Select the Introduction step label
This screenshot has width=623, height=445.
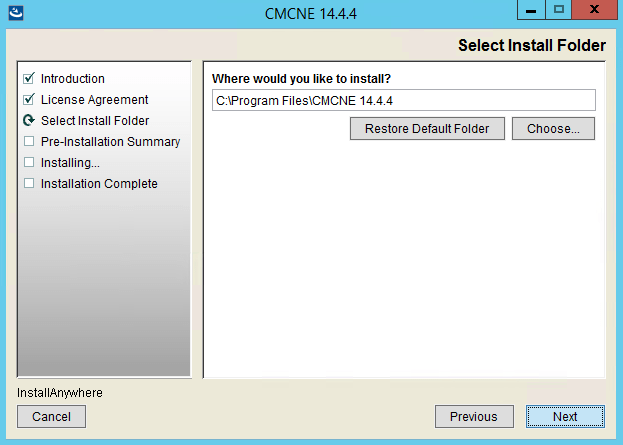[x=73, y=79]
